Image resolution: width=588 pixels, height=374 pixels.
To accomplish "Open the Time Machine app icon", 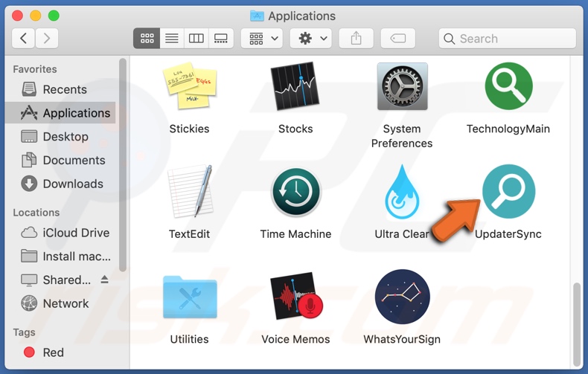I will click(x=296, y=192).
